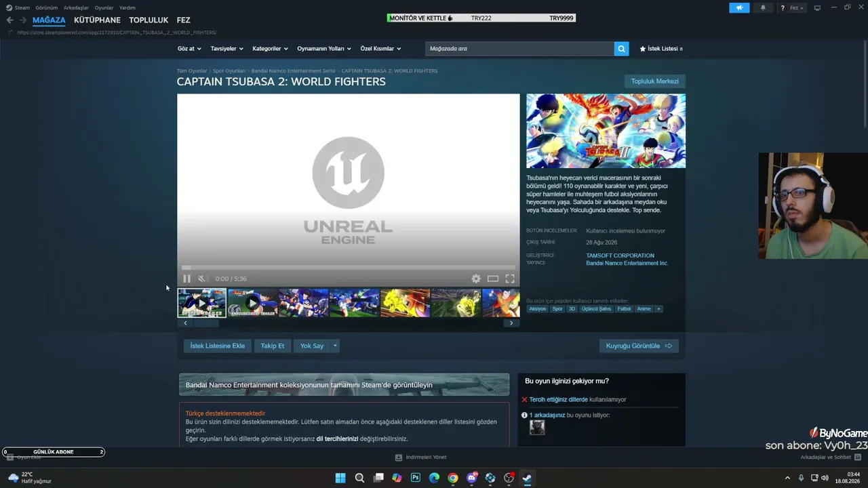Open Bandai Namco Entertainment Serisi breadcrumb

pyautogui.click(x=293, y=70)
